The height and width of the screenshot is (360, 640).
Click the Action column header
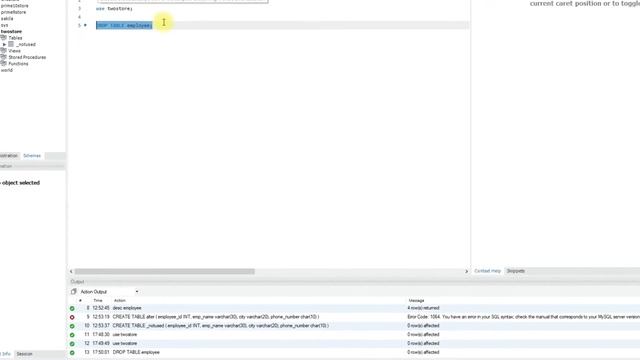click(x=120, y=300)
